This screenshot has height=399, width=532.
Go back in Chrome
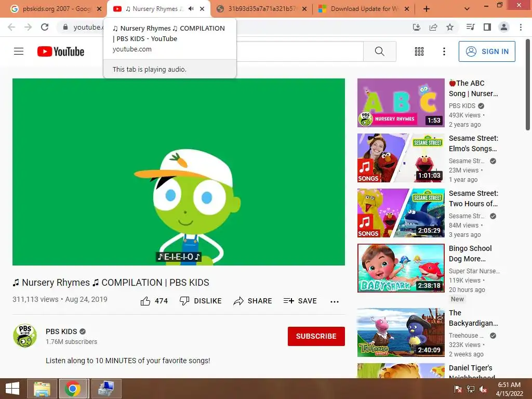coord(11,27)
